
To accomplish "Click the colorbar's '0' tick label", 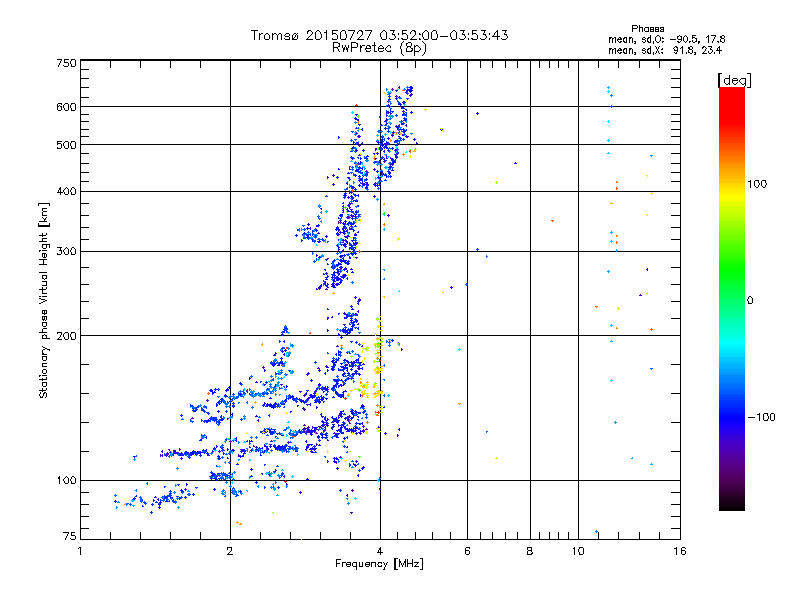I will (750, 301).
